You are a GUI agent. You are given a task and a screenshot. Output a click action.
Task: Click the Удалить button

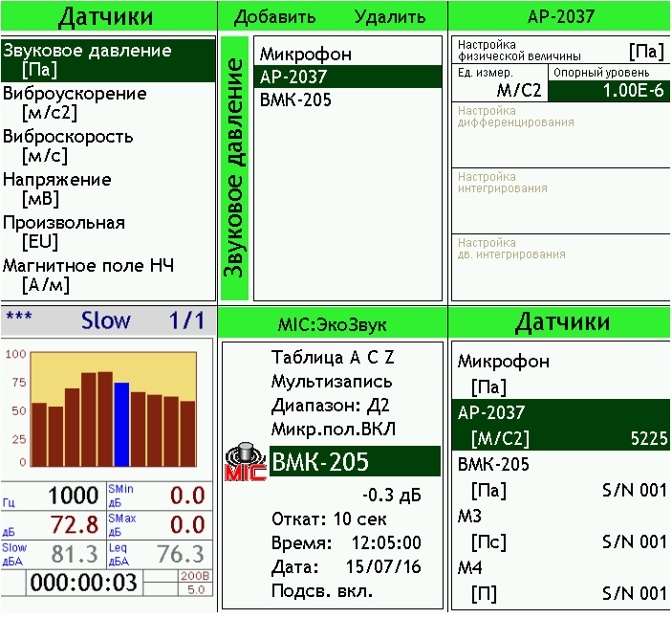tap(389, 16)
